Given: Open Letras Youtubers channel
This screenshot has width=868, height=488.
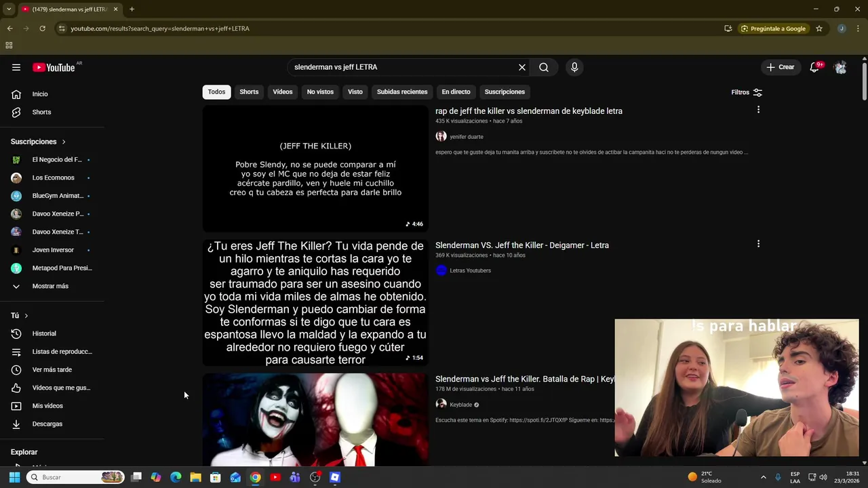Looking at the screenshot, I should (470, 270).
